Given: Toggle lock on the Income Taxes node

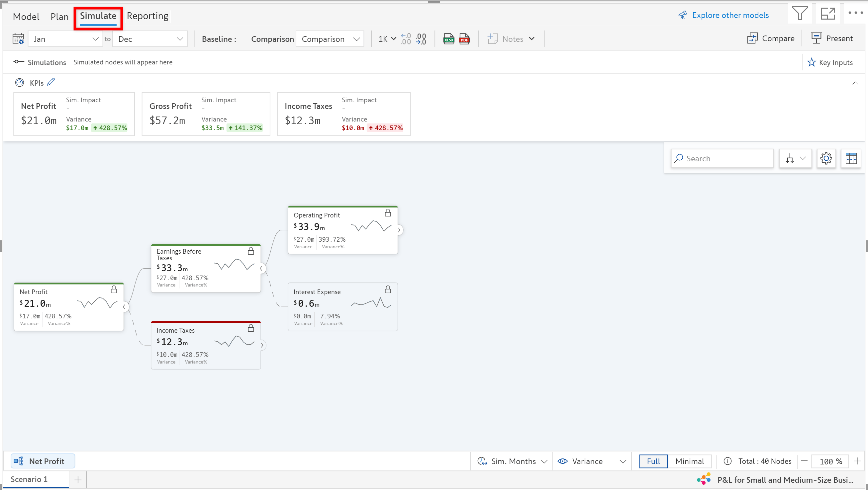Looking at the screenshot, I should point(251,328).
